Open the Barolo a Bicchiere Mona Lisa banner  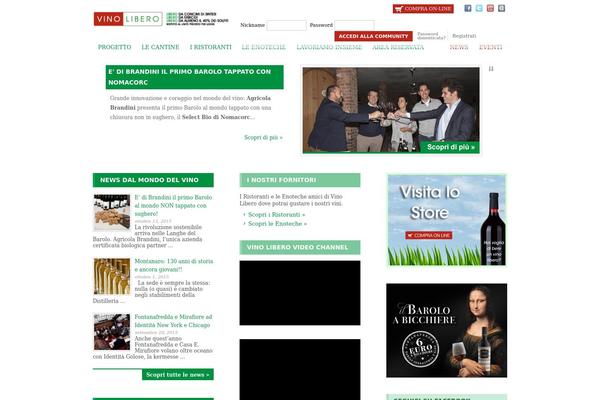click(x=447, y=330)
